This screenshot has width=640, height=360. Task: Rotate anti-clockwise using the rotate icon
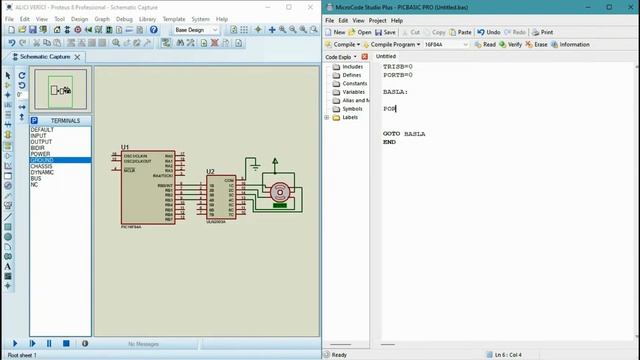(22, 85)
